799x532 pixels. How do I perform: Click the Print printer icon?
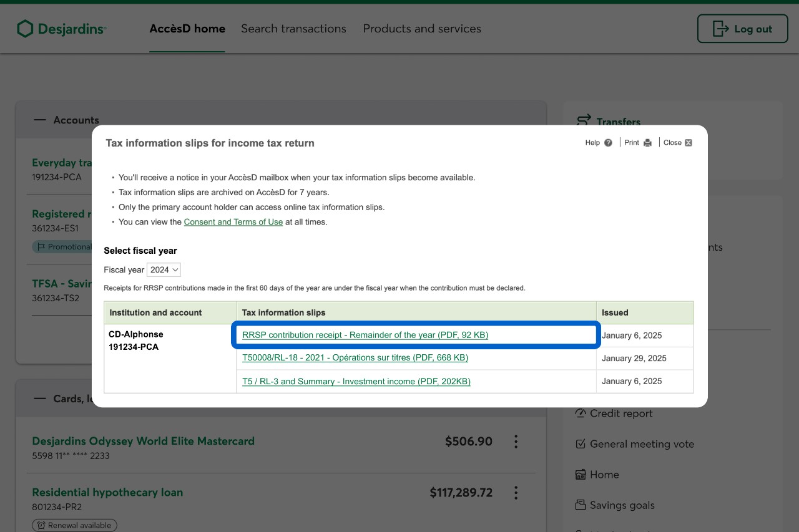pos(647,143)
